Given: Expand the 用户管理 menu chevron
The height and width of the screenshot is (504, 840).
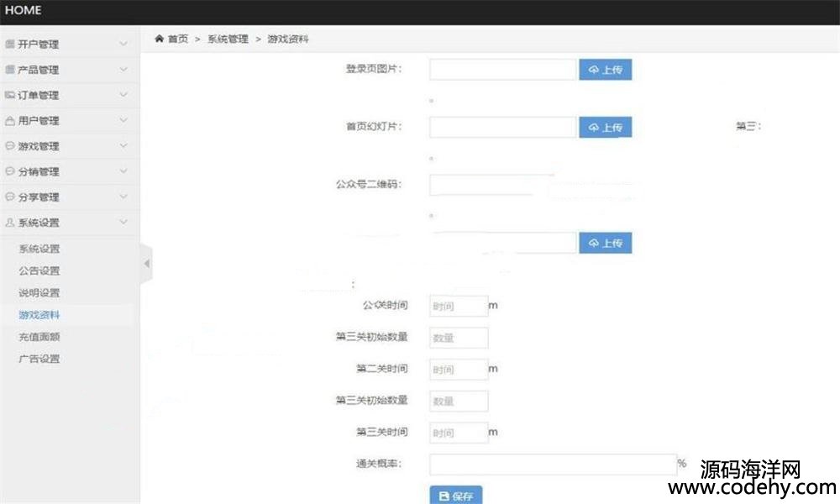Looking at the screenshot, I should point(123,120).
